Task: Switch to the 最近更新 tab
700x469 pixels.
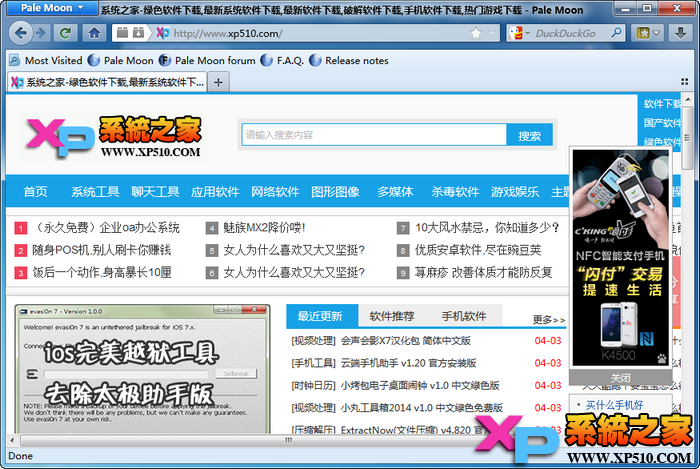Action: [321, 316]
